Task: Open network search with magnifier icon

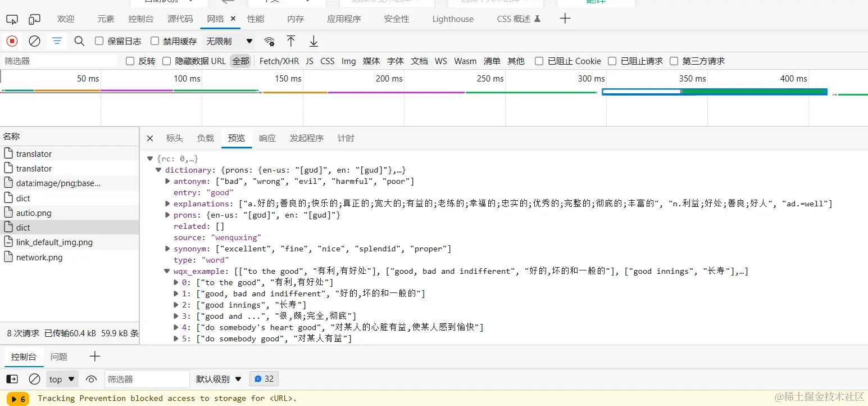Action: (79, 41)
